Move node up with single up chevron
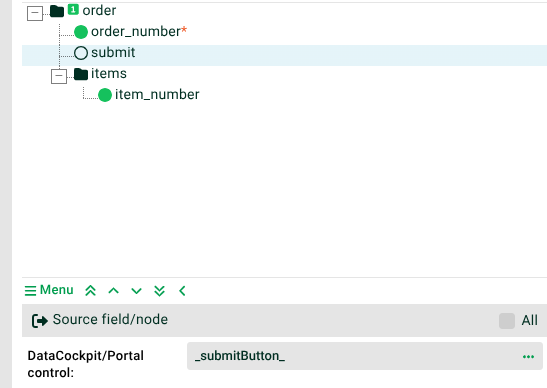The image size is (547, 388). (113, 291)
